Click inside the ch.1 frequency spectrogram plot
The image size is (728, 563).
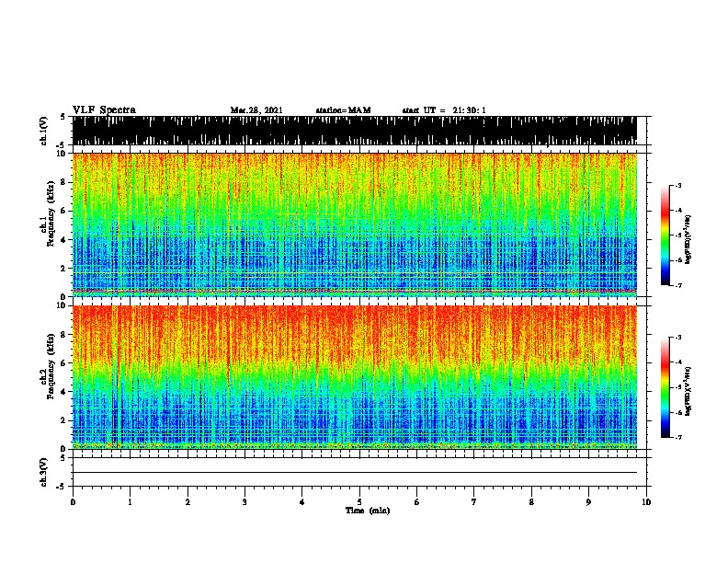[355, 224]
